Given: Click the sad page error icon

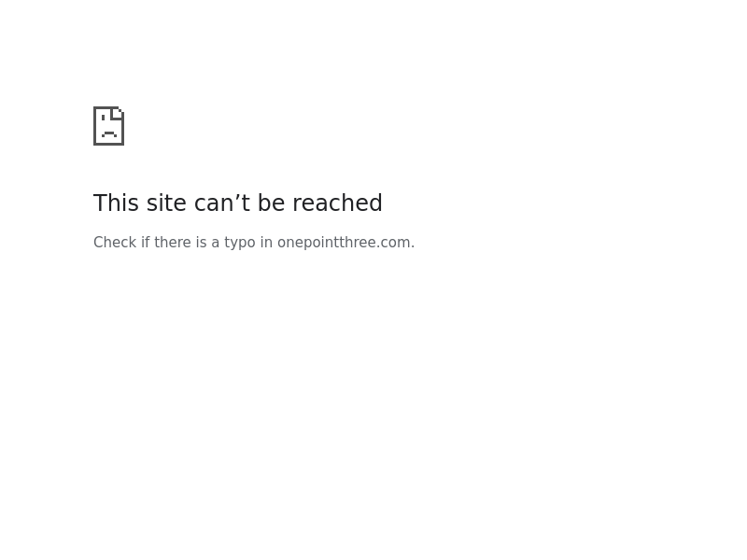Looking at the screenshot, I should [108, 126].
